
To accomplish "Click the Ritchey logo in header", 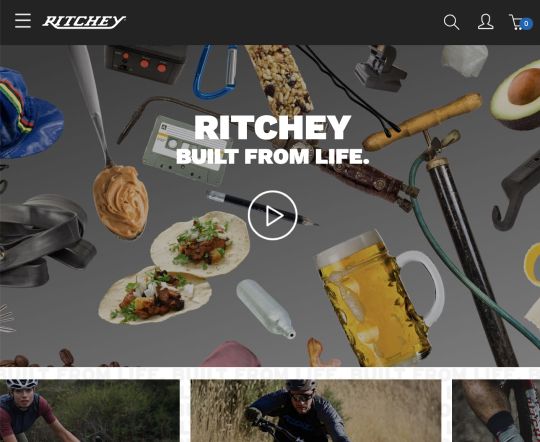I will pos(84,22).
